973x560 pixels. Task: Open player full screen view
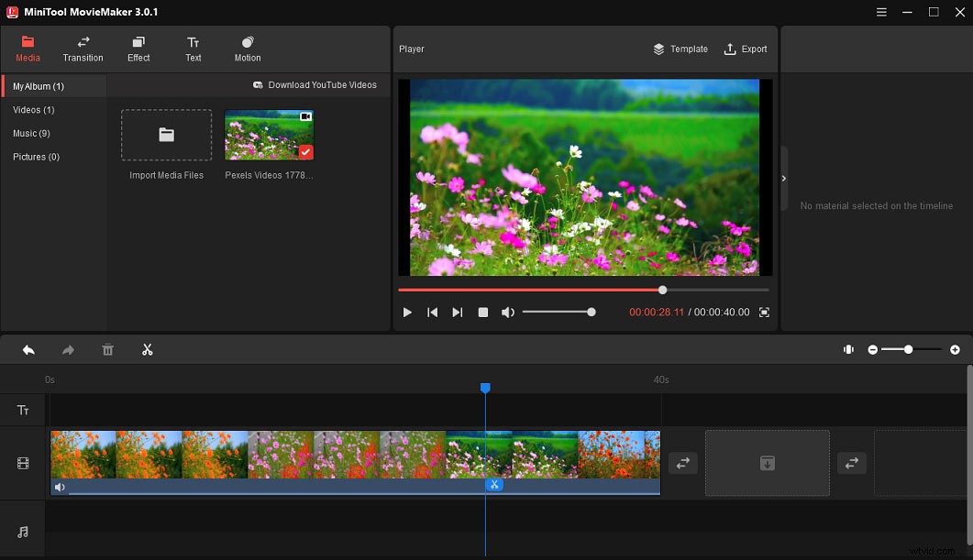tap(764, 312)
